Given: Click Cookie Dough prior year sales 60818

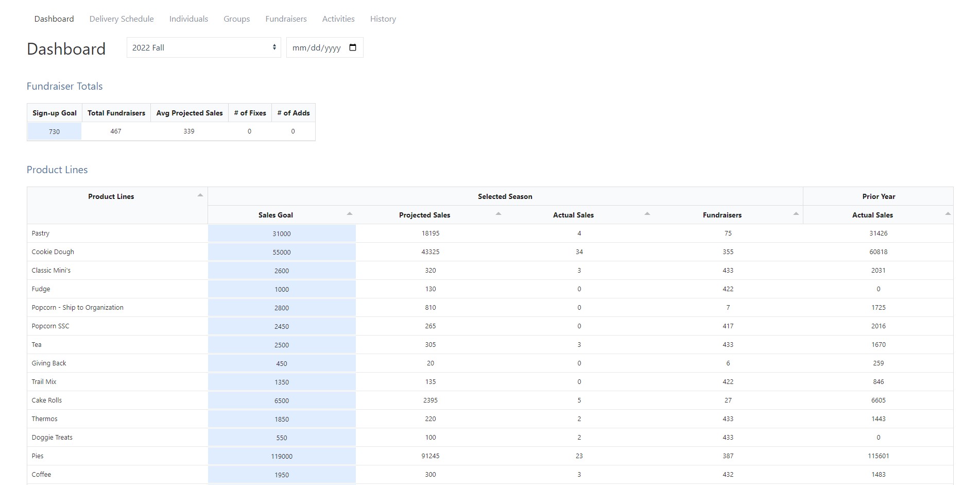Looking at the screenshot, I should [879, 252].
